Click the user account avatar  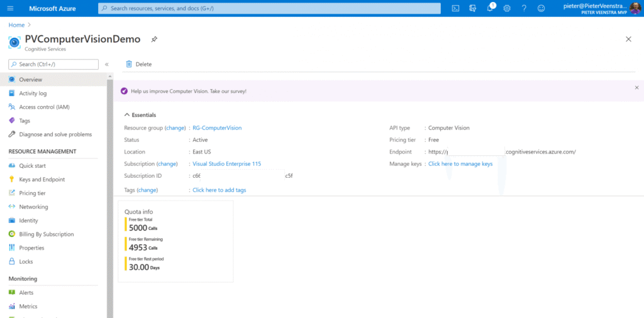[x=635, y=8]
